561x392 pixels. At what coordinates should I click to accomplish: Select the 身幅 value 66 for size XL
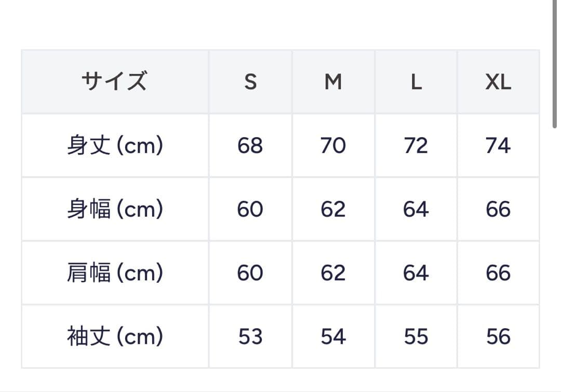498,210
